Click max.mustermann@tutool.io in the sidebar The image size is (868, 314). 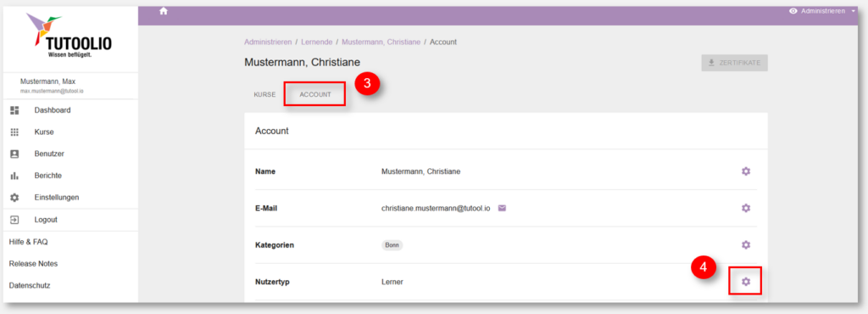pos(52,91)
